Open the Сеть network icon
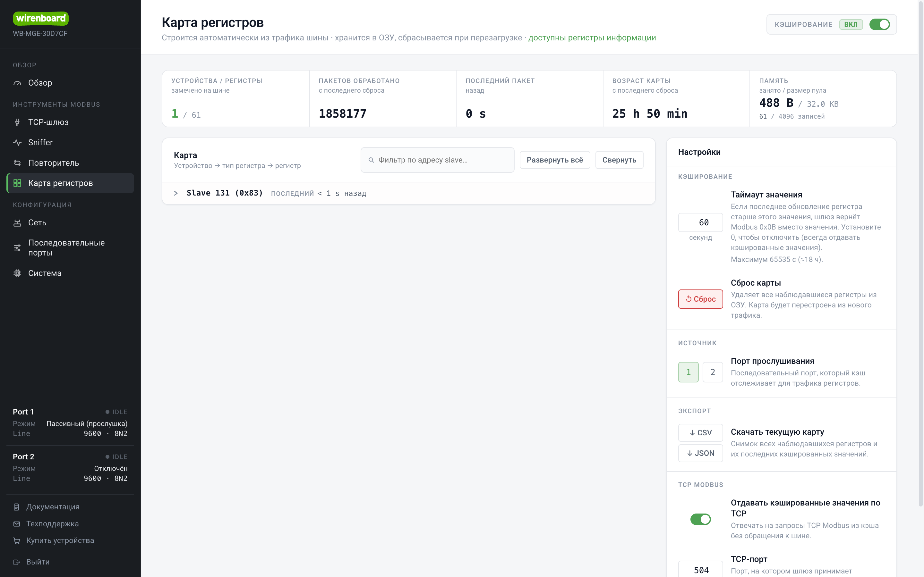 pos(17,222)
